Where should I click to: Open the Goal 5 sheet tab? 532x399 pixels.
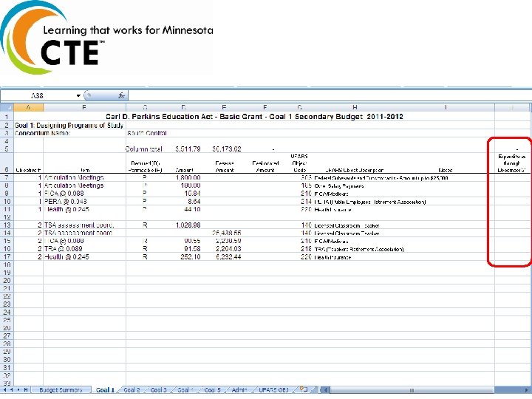pos(212,390)
